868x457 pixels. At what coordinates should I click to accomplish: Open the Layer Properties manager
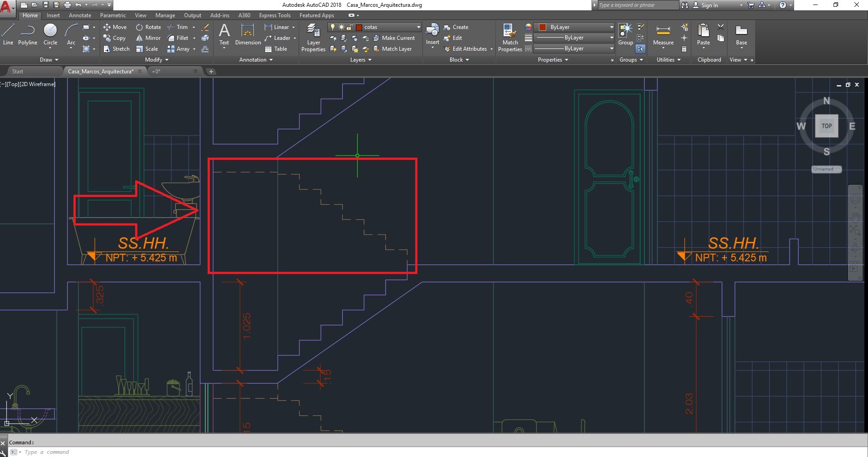coord(313,38)
